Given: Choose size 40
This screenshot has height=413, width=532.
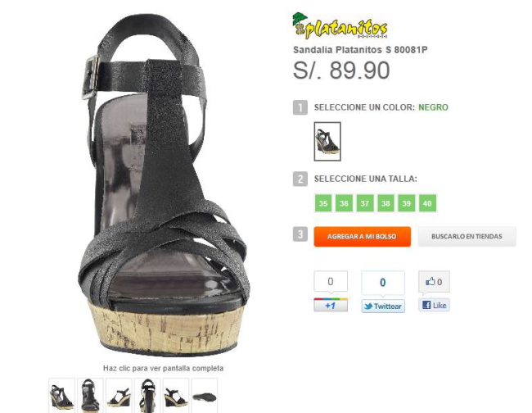Looking at the screenshot, I should 427,203.
